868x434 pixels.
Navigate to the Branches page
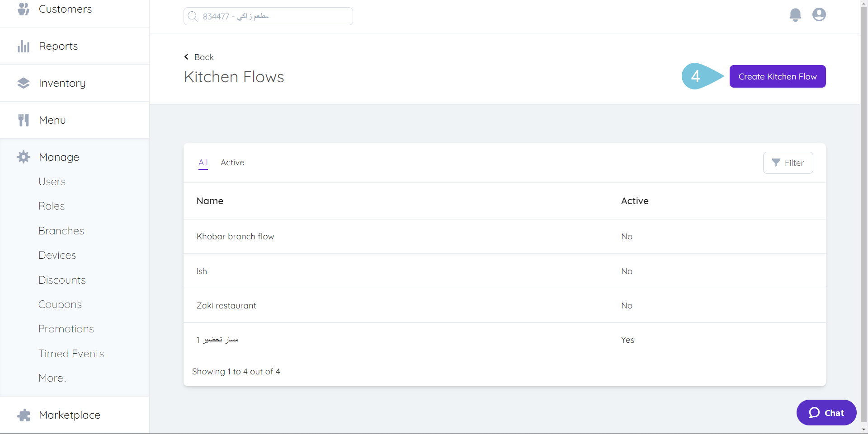[x=61, y=230]
